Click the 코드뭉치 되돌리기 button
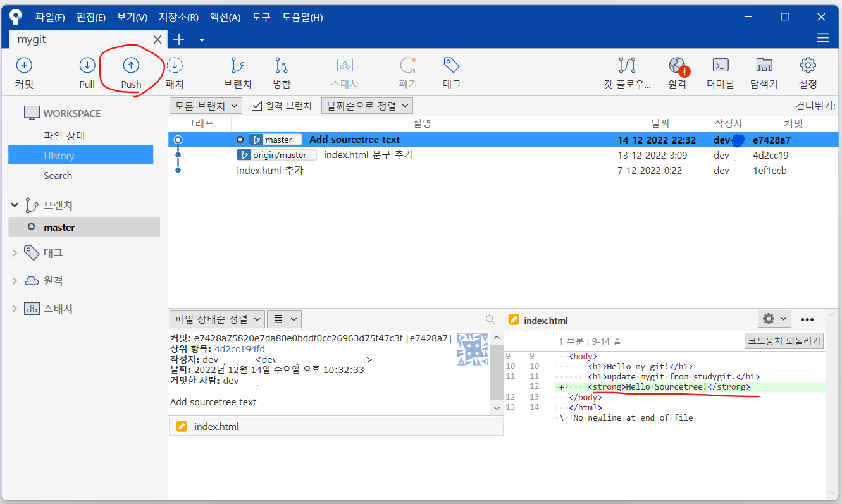Image resolution: width=842 pixels, height=504 pixels. click(783, 340)
